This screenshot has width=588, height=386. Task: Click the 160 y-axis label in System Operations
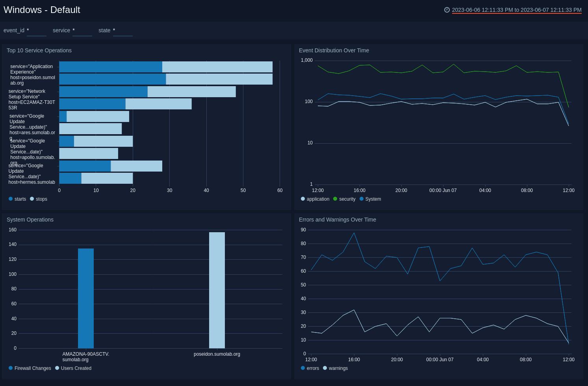coord(13,230)
